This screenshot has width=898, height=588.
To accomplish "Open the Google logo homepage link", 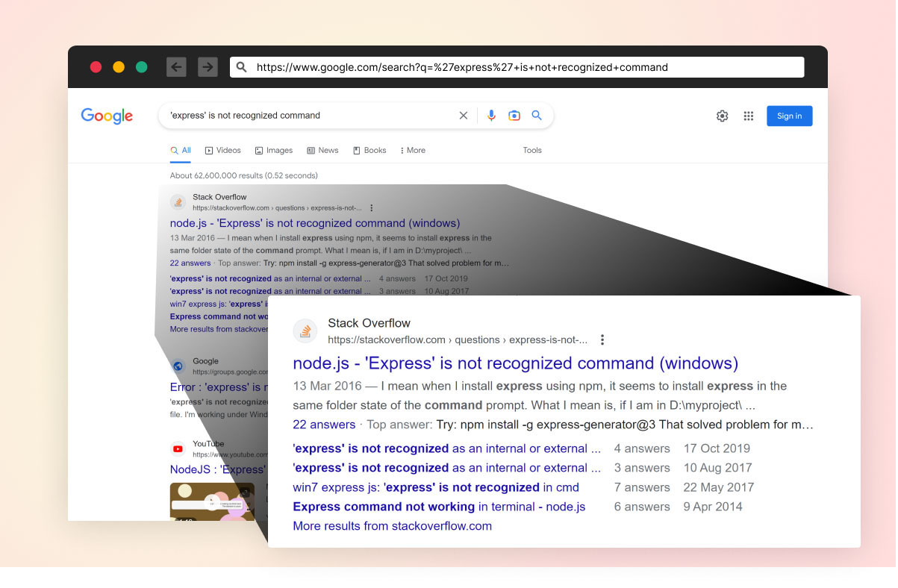I will [x=107, y=116].
